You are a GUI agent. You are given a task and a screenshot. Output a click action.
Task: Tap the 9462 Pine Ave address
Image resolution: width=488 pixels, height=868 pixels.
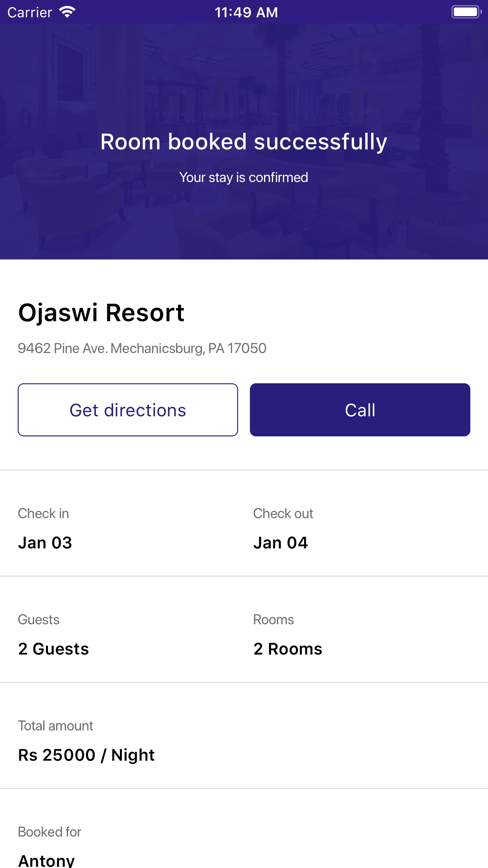coord(142,348)
